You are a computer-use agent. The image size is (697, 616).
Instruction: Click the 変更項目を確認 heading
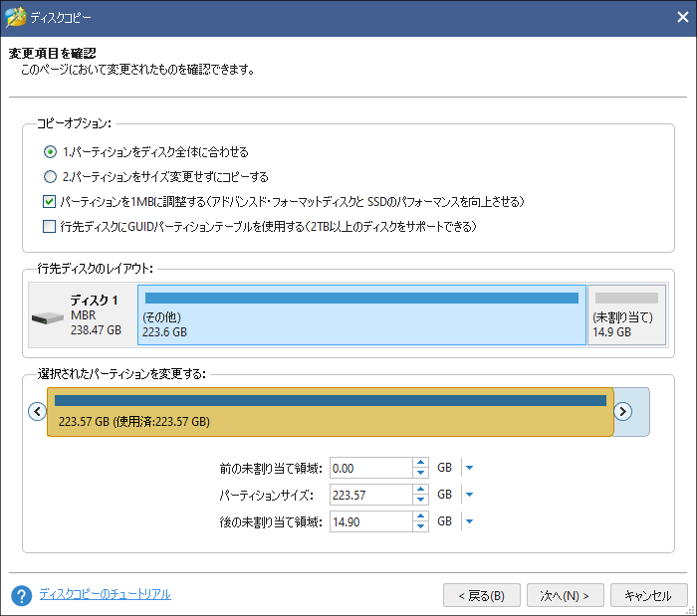coord(53,54)
